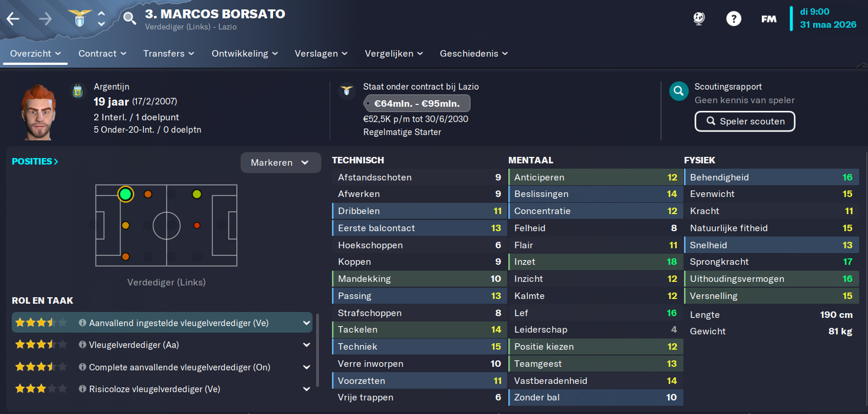Image resolution: width=868 pixels, height=414 pixels.
Task: Open the Contract menu
Action: [103, 53]
